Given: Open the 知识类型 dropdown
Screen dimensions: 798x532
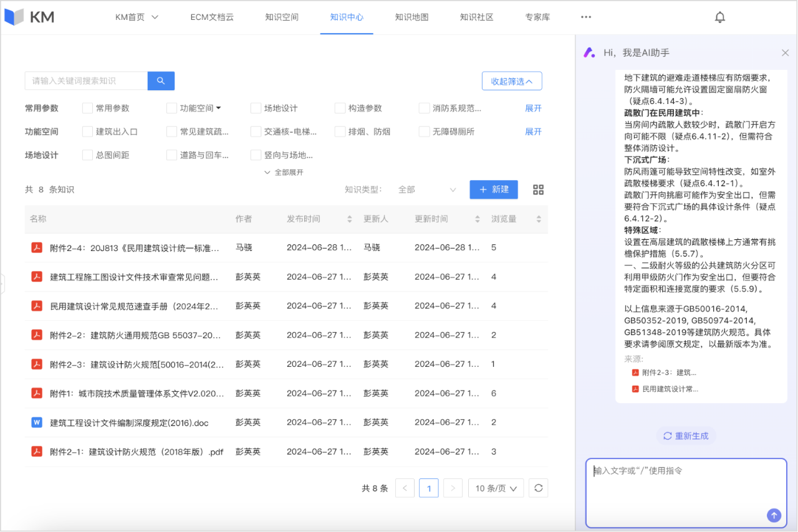Looking at the screenshot, I should [x=428, y=190].
